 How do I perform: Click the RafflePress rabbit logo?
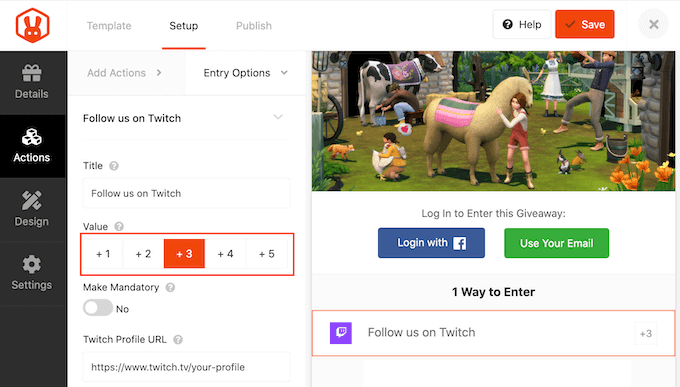[x=33, y=25]
